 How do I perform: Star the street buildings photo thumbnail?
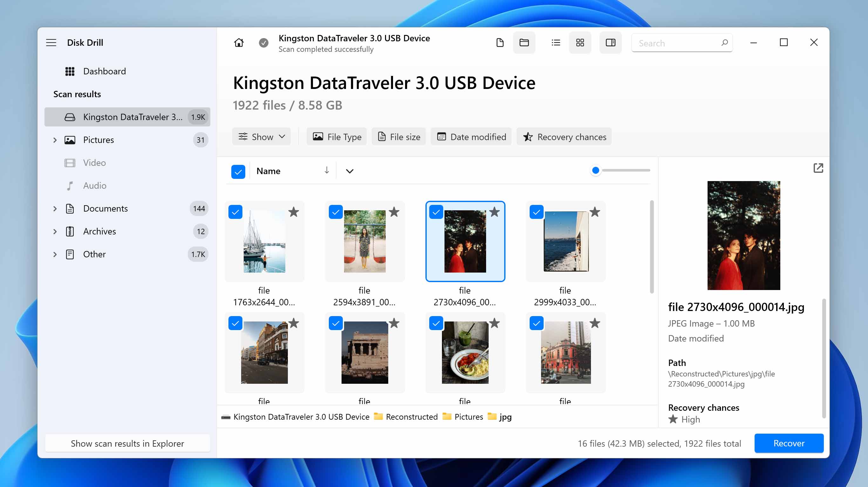(x=294, y=323)
